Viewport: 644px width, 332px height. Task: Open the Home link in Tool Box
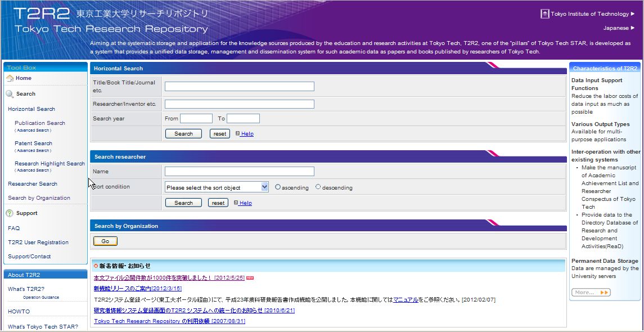tap(24, 78)
